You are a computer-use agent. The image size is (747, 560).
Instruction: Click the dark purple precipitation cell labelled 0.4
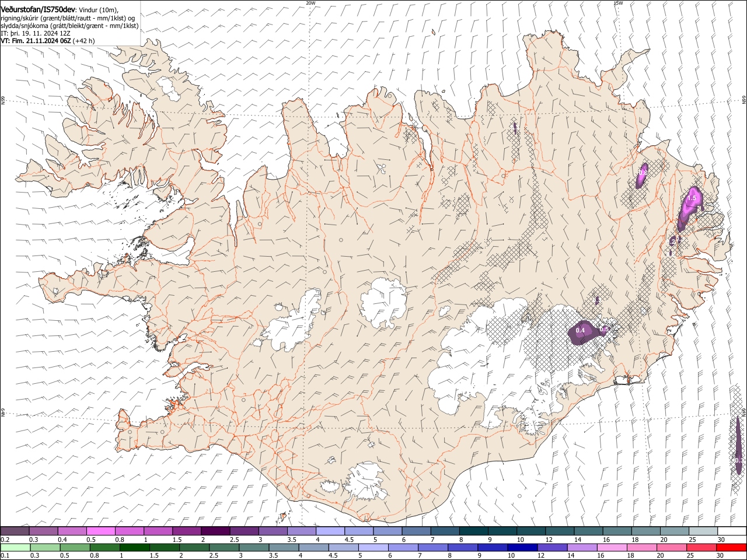[x=584, y=332]
